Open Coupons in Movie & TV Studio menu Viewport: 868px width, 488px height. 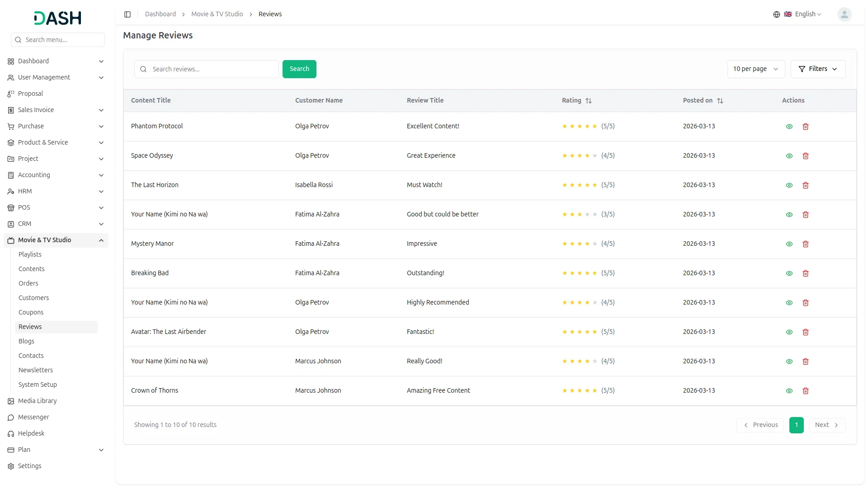pyautogui.click(x=31, y=312)
